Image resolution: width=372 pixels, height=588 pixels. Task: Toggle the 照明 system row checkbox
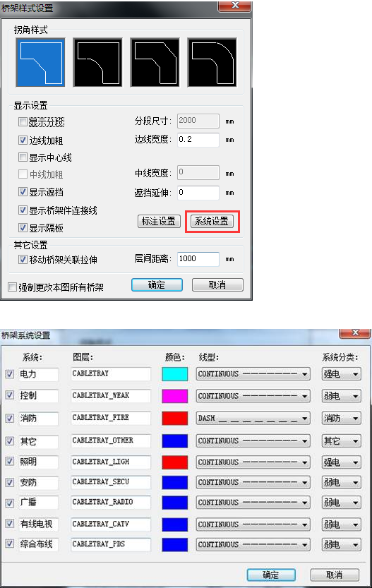[x=10, y=461]
